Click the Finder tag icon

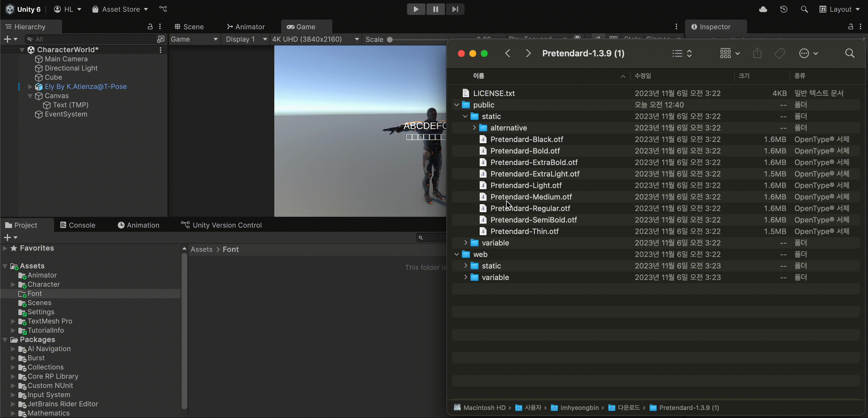click(x=780, y=53)
